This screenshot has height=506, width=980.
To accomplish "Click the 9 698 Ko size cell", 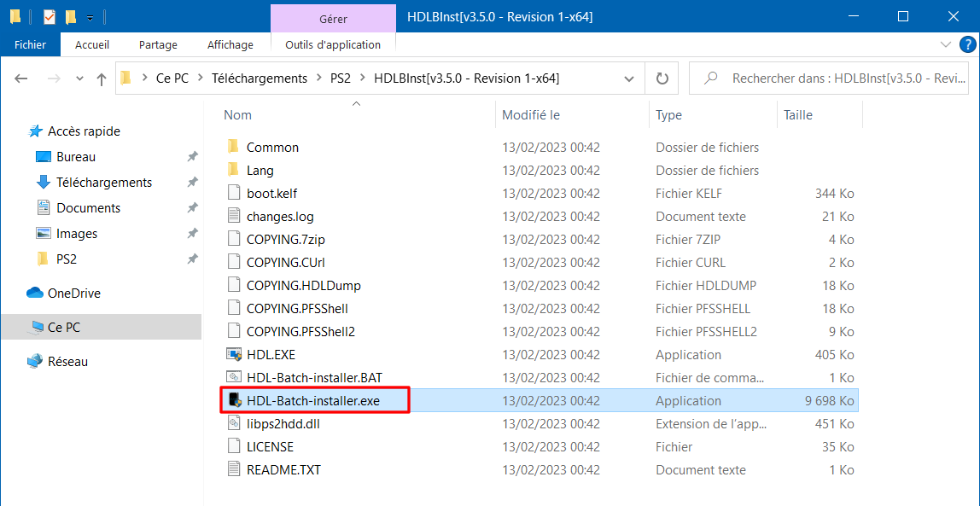I will click(830, 401).
